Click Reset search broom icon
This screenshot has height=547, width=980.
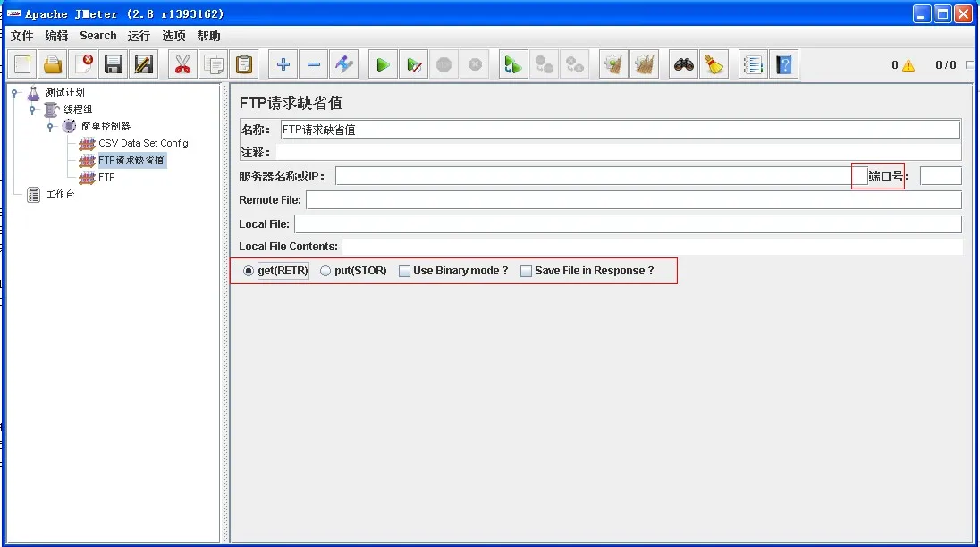pos(714,64)
